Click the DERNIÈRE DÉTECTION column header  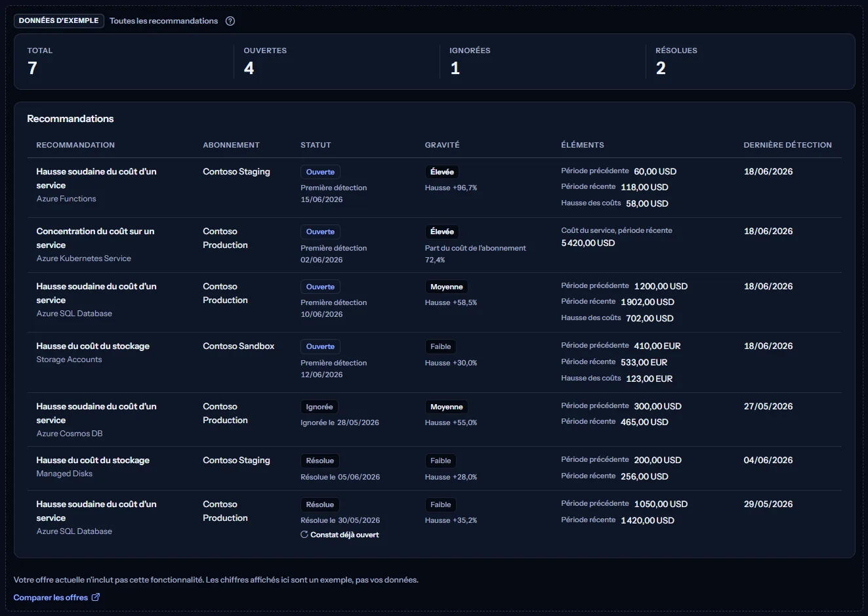[787, 145]
